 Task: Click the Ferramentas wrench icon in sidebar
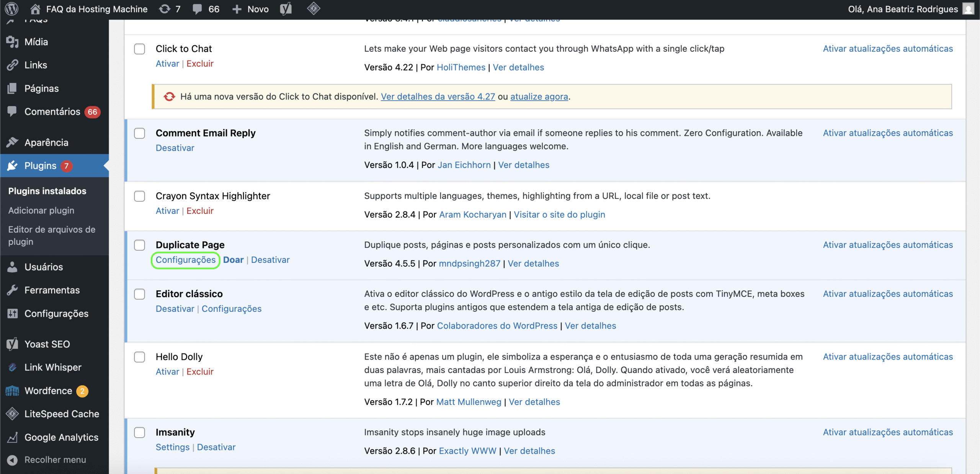12,290
